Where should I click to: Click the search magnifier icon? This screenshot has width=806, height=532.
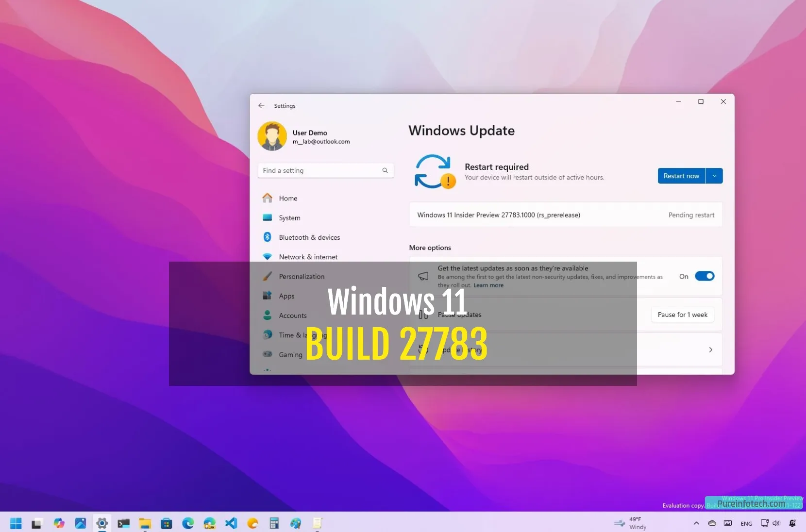point(385,170)
